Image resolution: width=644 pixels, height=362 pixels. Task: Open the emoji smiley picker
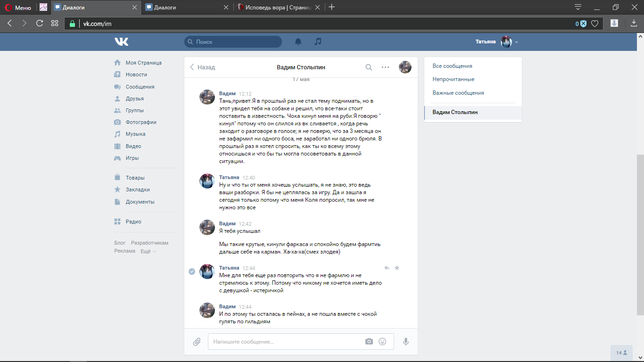click(382, 341)
